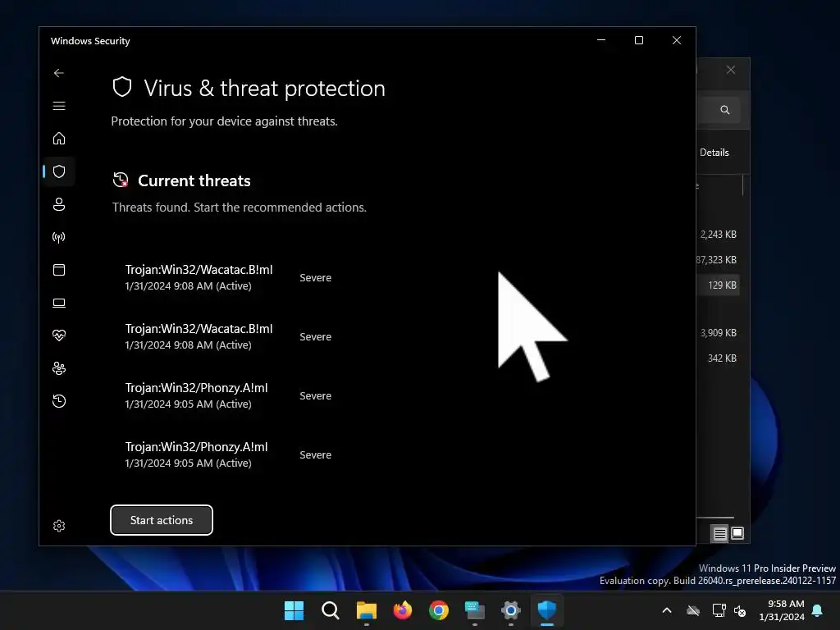
Task: Click the muted volume tray icon
Action: coord(740,610)
